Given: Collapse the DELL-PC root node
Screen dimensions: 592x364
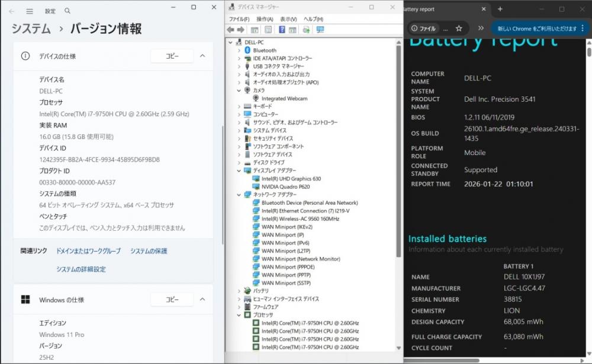Looking at the screenshot, I should point(230,42).
